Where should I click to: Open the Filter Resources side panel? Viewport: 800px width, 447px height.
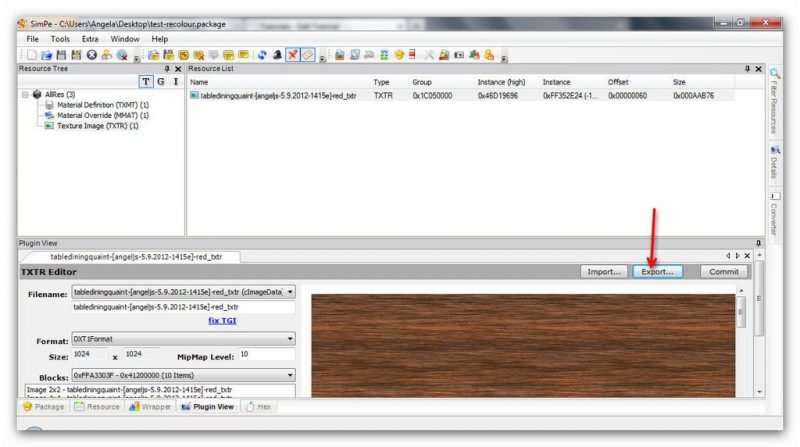(x=774, y=101)
